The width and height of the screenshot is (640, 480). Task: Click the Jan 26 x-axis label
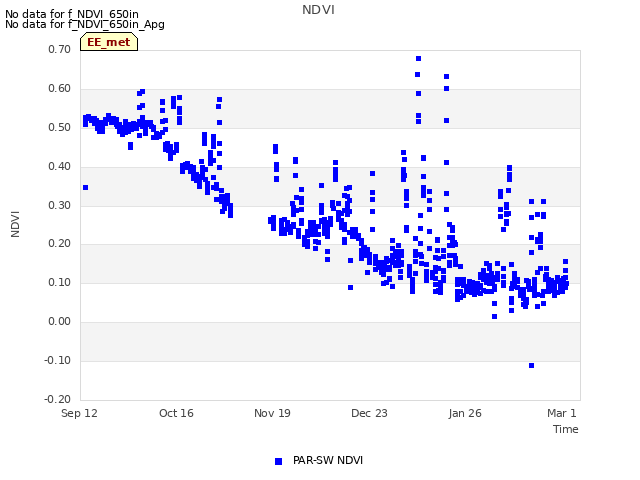tap(465, 413)
